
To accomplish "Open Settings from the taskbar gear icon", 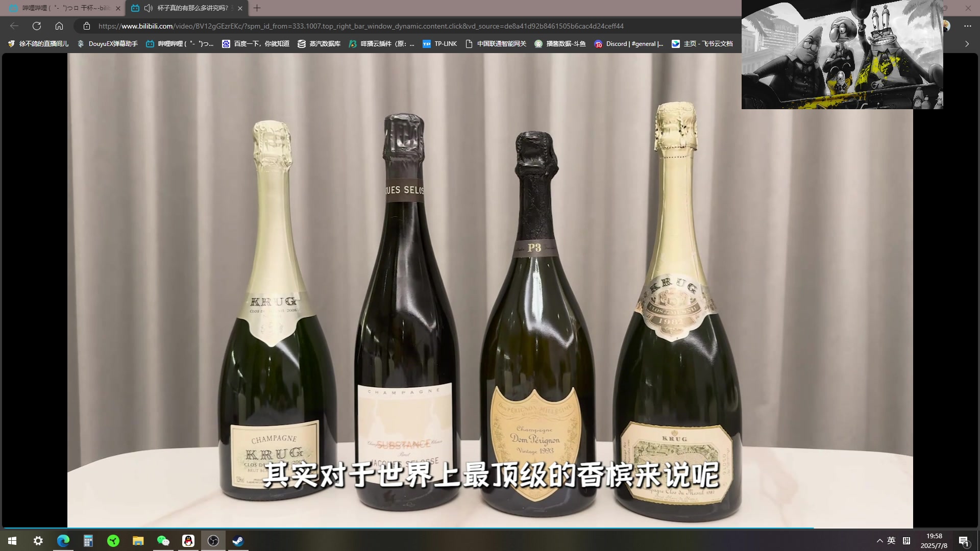I will pyautogui.click(x=38, y=541).
